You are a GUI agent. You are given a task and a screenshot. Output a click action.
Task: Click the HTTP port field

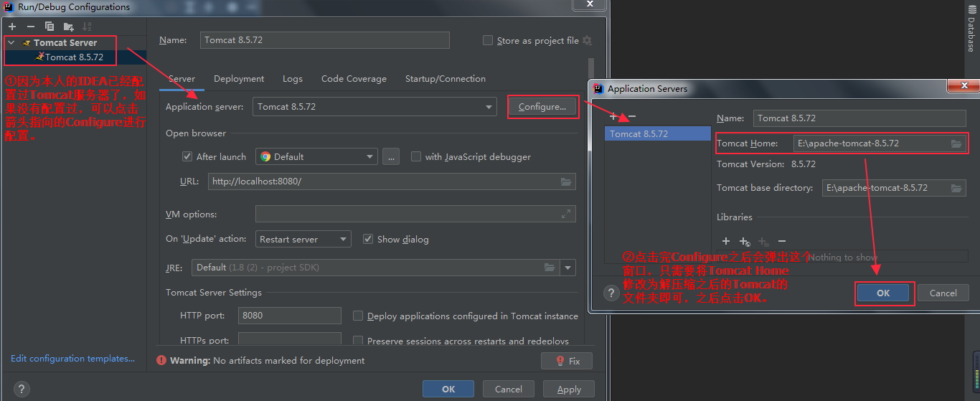click(x=290, y=316)
